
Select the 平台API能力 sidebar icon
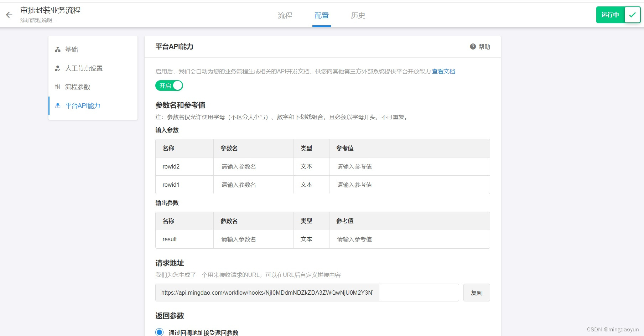(x=58, y=105)
